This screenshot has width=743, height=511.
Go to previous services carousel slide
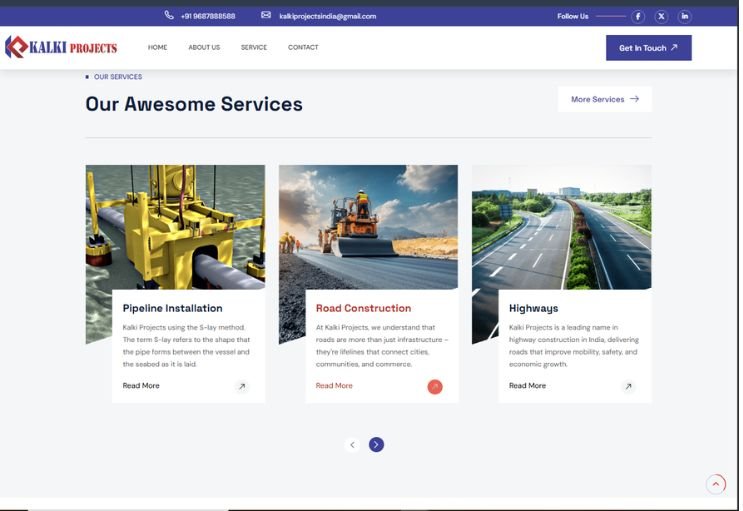click(x=352, y=445)
